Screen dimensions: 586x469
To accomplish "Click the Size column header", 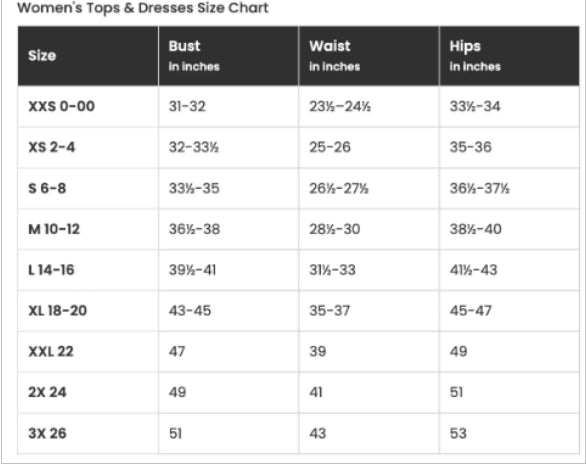I will [42, 55].
